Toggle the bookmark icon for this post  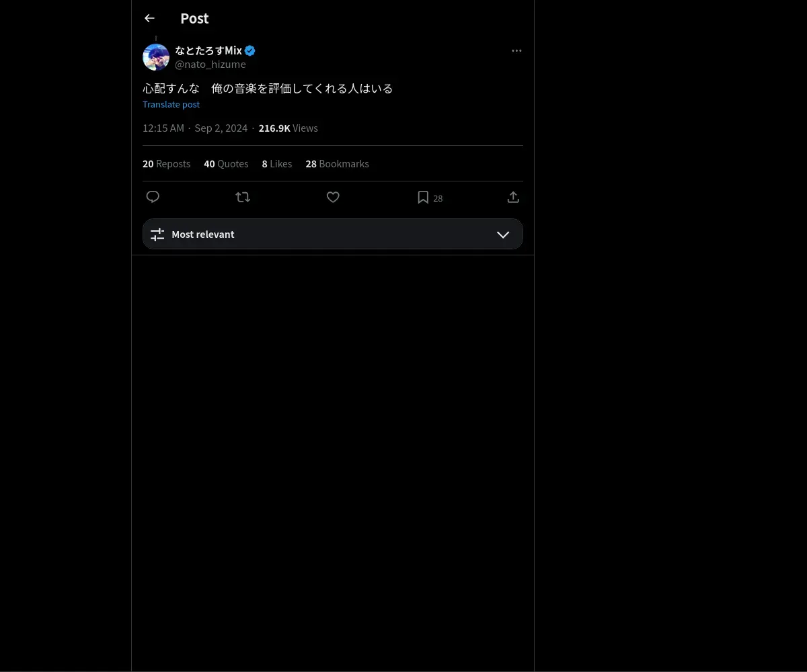click(x=423, y=197)
